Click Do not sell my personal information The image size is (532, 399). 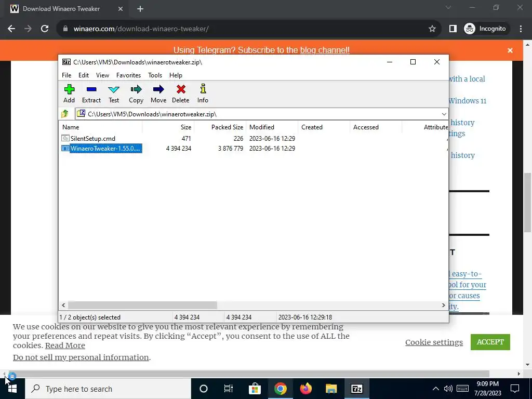click(81, 357)
